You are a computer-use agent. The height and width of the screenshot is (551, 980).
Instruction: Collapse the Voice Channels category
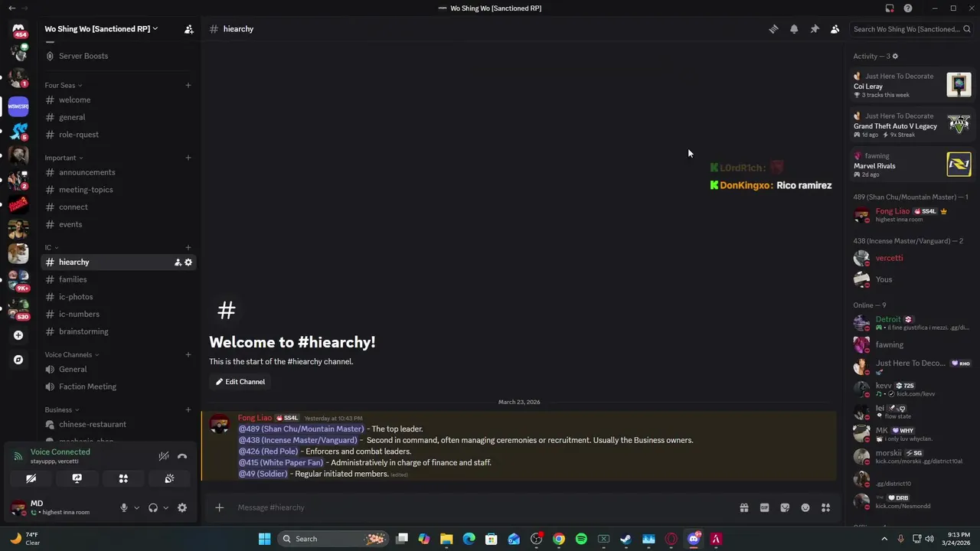[x=71, y=354]
